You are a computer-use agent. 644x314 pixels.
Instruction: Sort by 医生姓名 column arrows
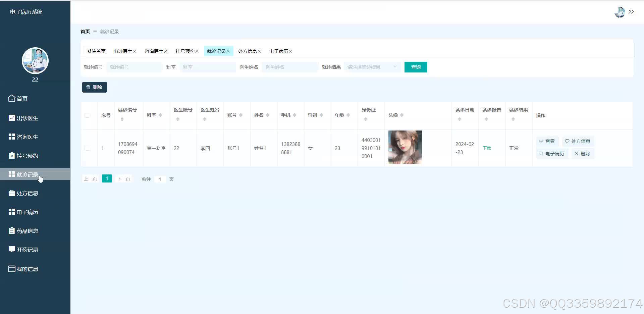tap(205, 119)
